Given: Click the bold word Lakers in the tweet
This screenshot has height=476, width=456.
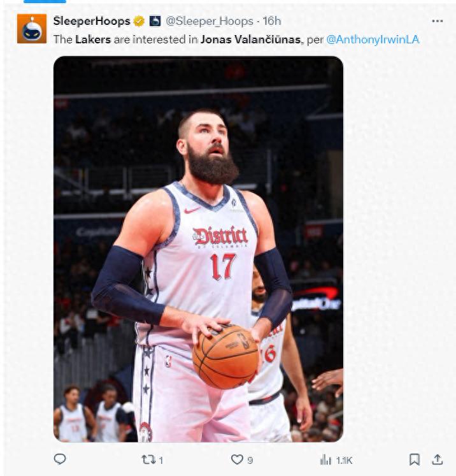Looking at the screenshot, I should (x=93, y=40).
